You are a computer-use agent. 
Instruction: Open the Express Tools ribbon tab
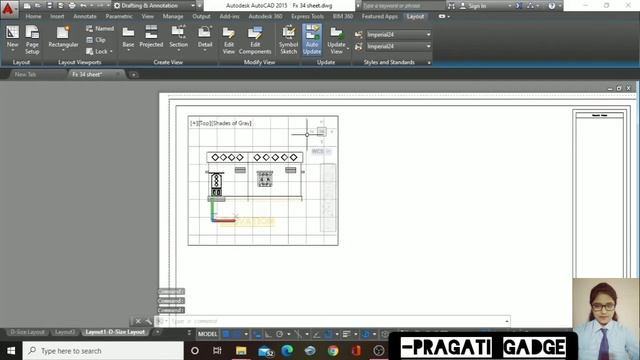click(307, 16)
